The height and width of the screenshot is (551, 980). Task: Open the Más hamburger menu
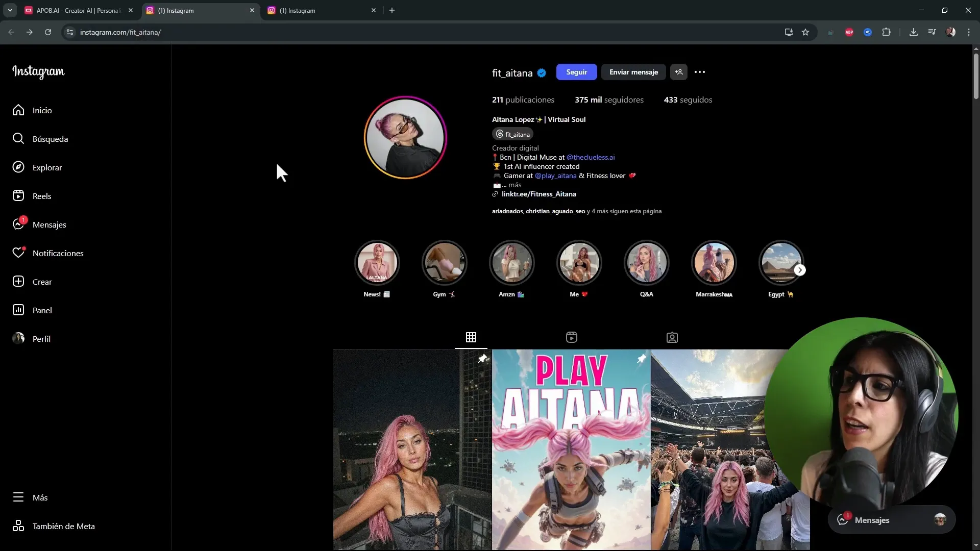click(18, 497)
